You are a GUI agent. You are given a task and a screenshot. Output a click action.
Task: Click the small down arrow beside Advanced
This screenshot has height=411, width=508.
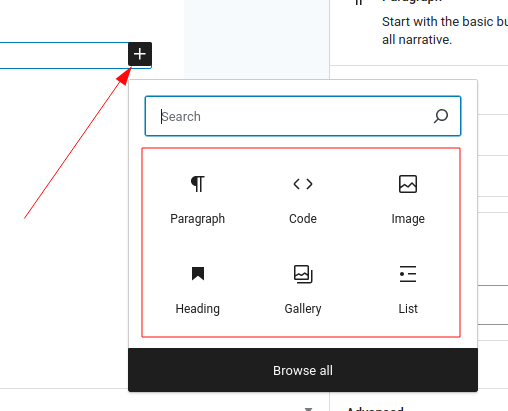pyautogui.click(x=309, y=409)
